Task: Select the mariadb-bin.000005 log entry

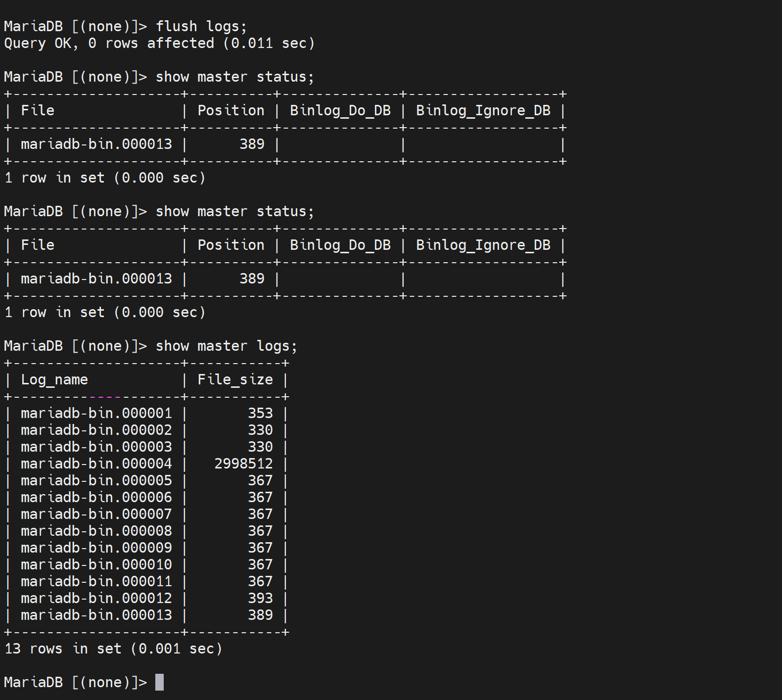Action: pos(96,480)
